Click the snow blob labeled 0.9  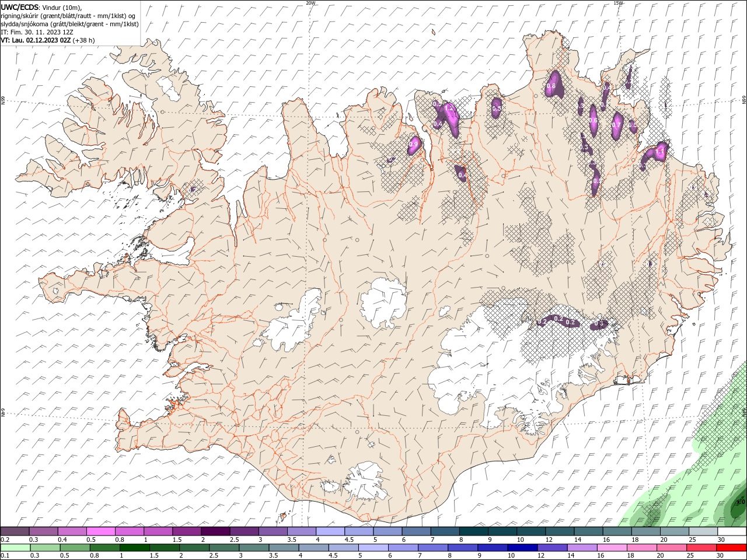(414, 144)
